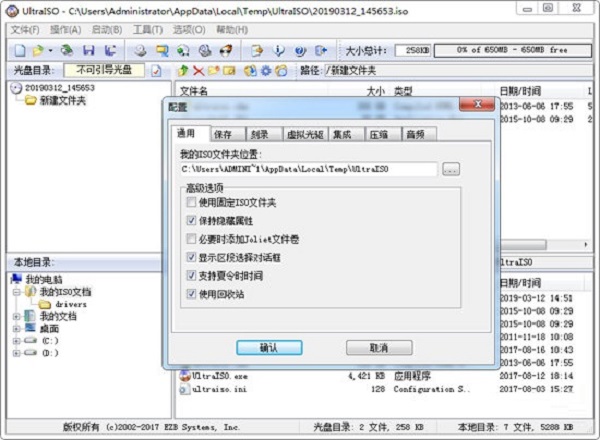Screen dimensions: 600x440
Task: Click the icon right of the gear icon
Action: [281, 70]
